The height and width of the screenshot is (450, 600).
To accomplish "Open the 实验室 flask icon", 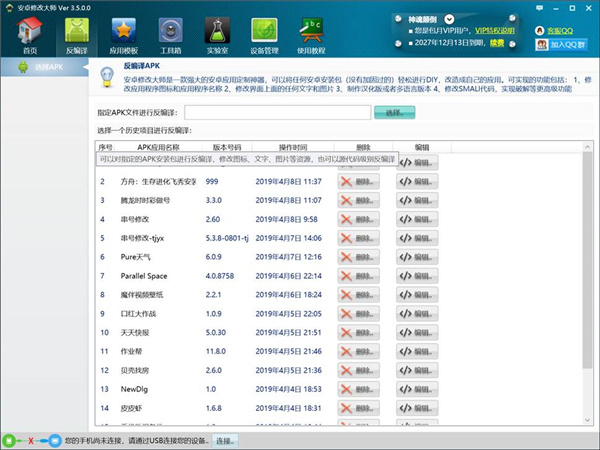I will tap(216, 35).
